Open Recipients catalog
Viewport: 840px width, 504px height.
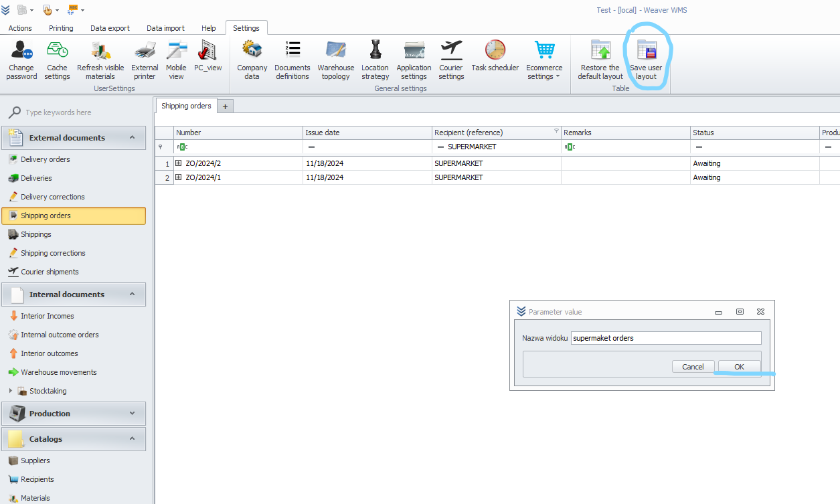(x=37, y=479)
